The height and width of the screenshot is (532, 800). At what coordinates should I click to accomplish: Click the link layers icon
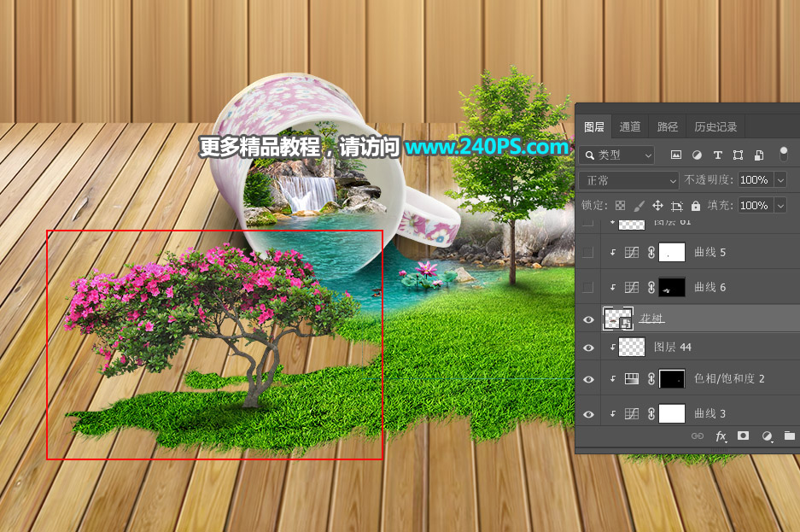pyautogui.click(x=698, y=436)
